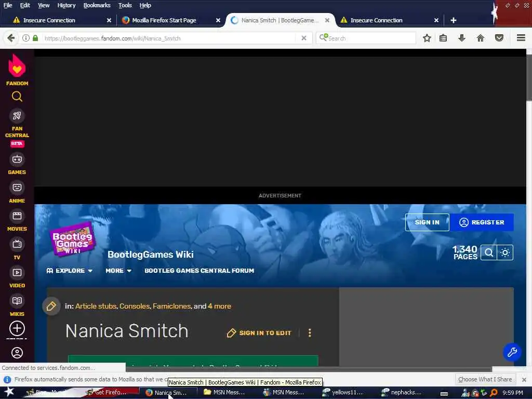532x399 pixels.
Task: Open a new tab with plus
Action: tap(453, 20)
